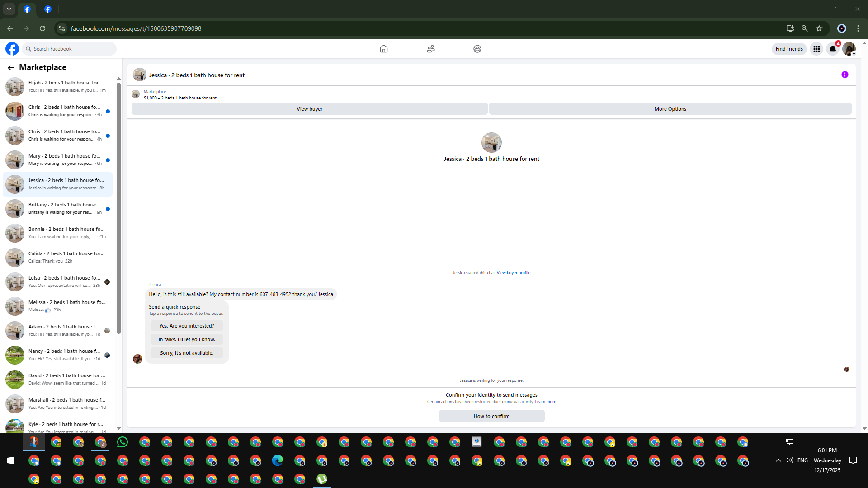Select quick response "Yes. Are you interested?"
This screenshot has width=868, height=488.
click(x=187, y=326)
